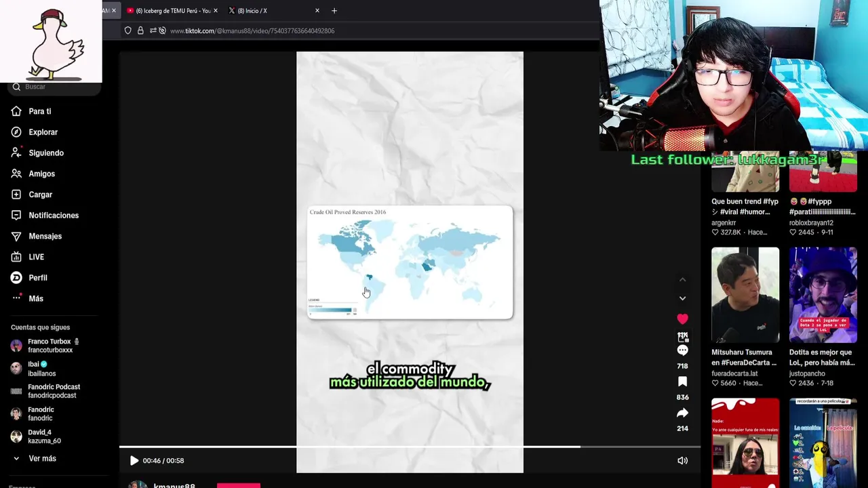Open Fanodric Podcast account
Image resolution: width=868 pixels, height=488 pixels.
45,391
